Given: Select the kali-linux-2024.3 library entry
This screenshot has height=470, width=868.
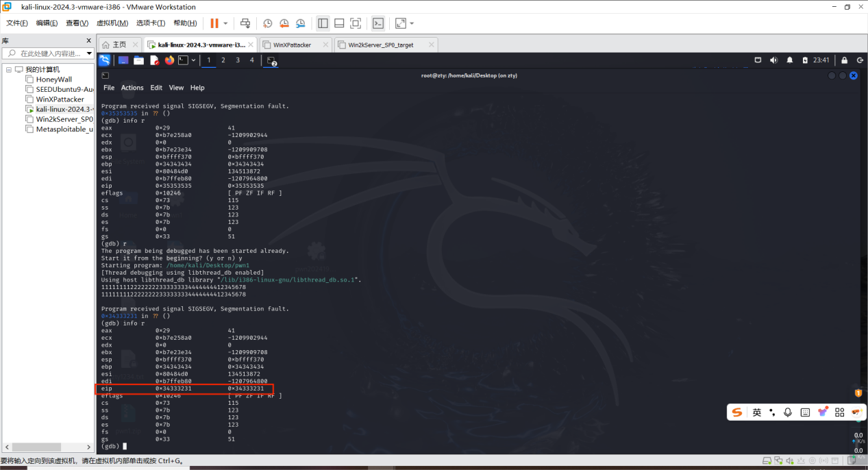Looking at the screenshot, I should pos(60,109).
